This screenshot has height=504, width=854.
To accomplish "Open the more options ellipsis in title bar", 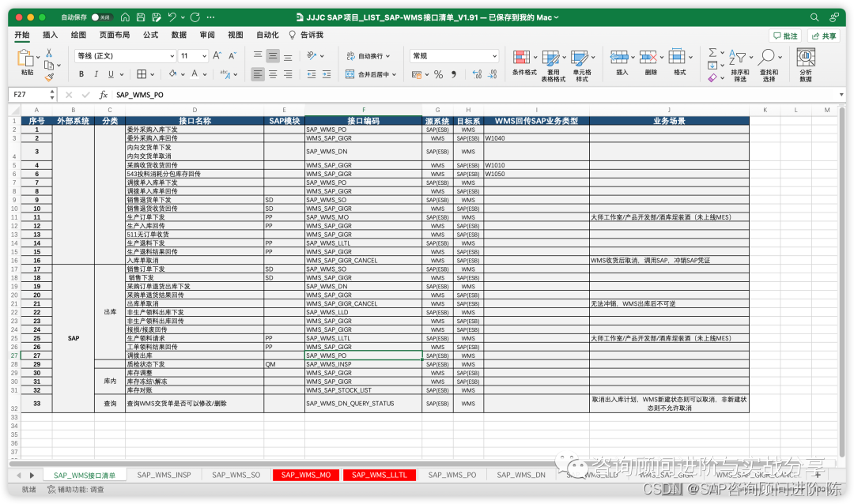I will pyautogui.click(x=211, y=17).
